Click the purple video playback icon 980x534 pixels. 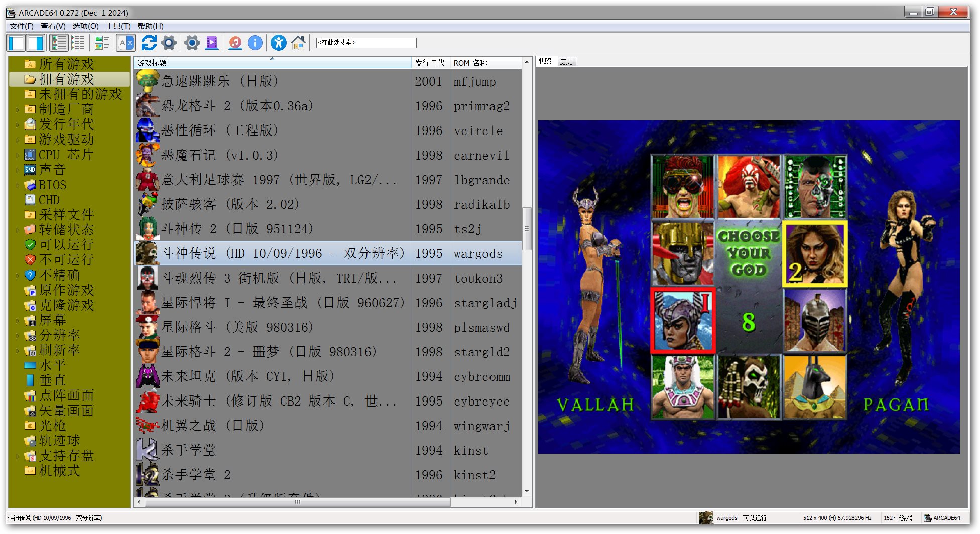click(212, 43)
